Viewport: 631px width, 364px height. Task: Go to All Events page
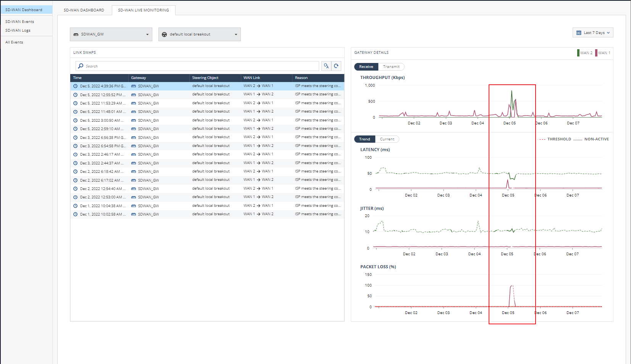tap(14, 42)
